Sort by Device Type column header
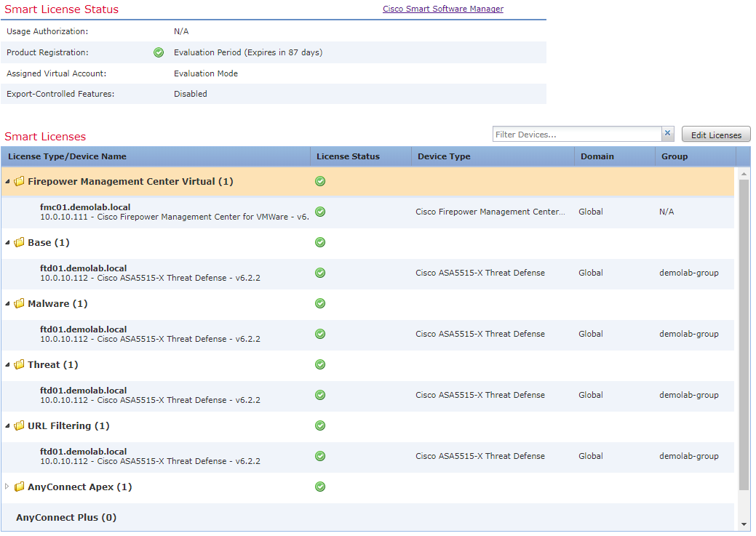Viewport: 756px width, 536px height. coord(493,156)
